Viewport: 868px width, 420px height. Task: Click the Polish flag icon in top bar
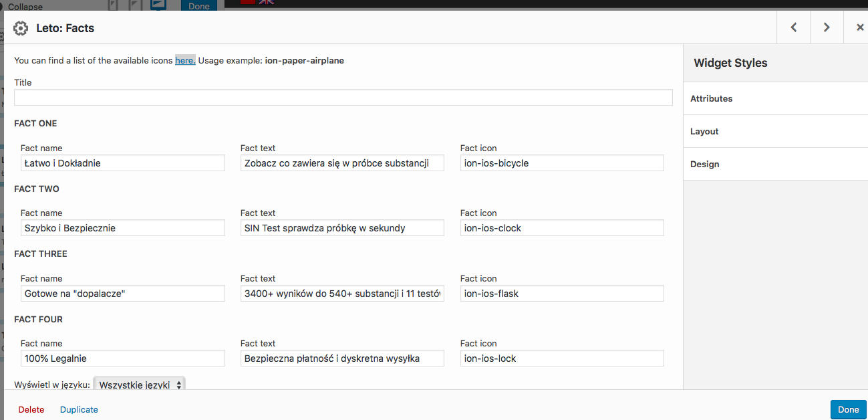click(x=247, y=2)
